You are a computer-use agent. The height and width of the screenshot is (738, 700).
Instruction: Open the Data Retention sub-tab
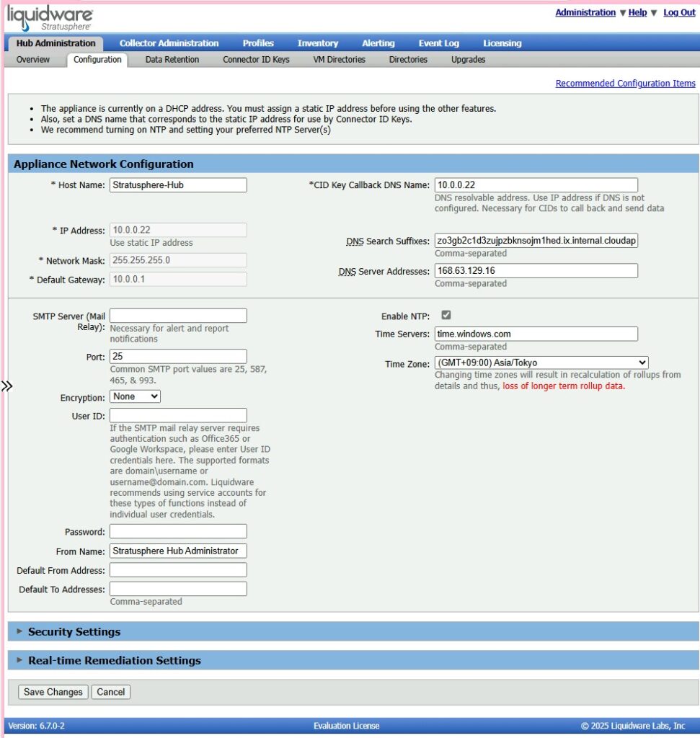[172, 60]
